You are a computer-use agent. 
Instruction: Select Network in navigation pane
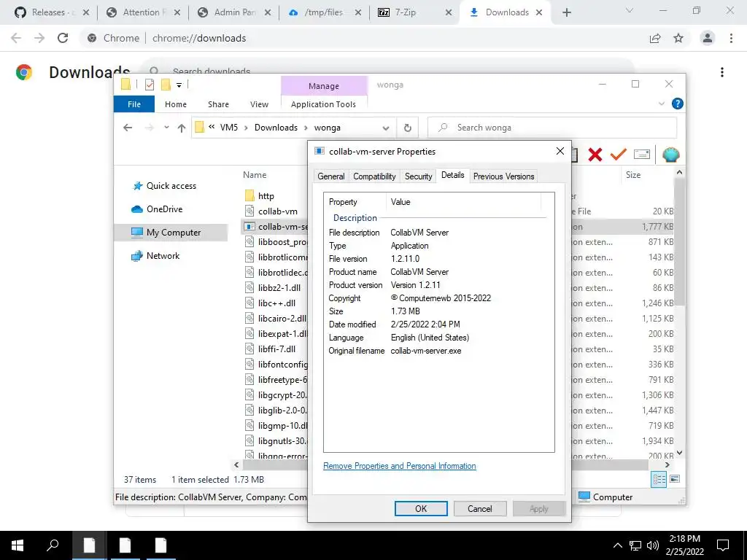[163, 256]
